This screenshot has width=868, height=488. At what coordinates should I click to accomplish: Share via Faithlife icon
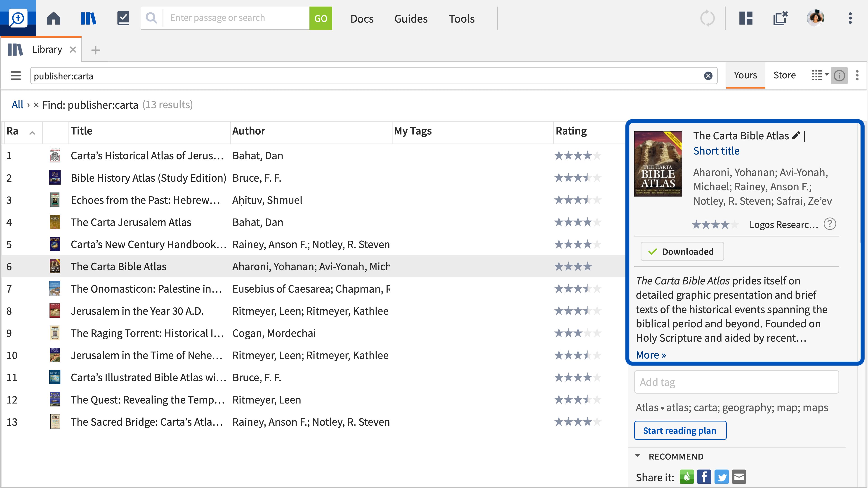pos(686,477)
